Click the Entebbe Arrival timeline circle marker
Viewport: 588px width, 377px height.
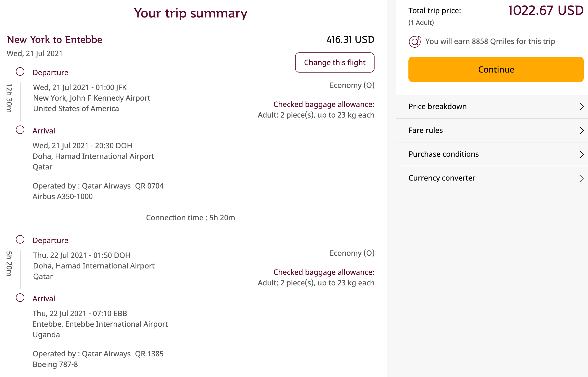tap(20, 298)
